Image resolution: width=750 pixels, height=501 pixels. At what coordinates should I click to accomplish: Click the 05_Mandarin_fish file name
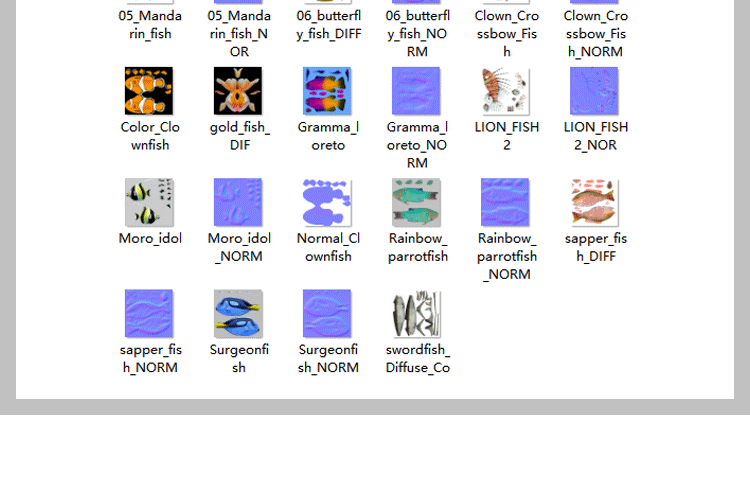150,25
